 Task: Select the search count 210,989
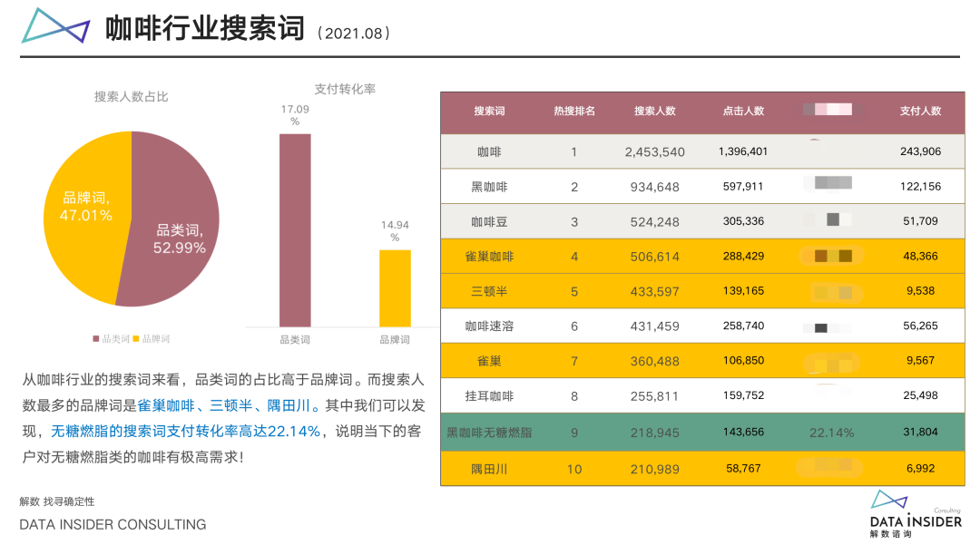655,469
